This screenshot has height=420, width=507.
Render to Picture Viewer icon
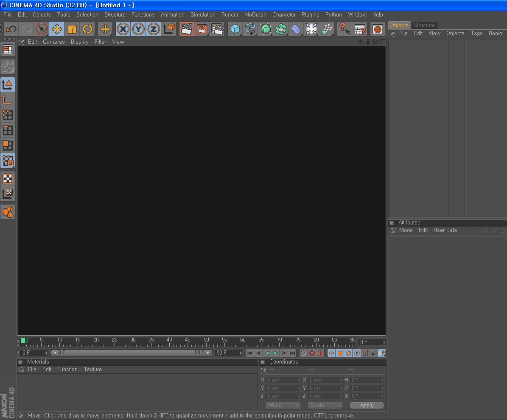202,29
